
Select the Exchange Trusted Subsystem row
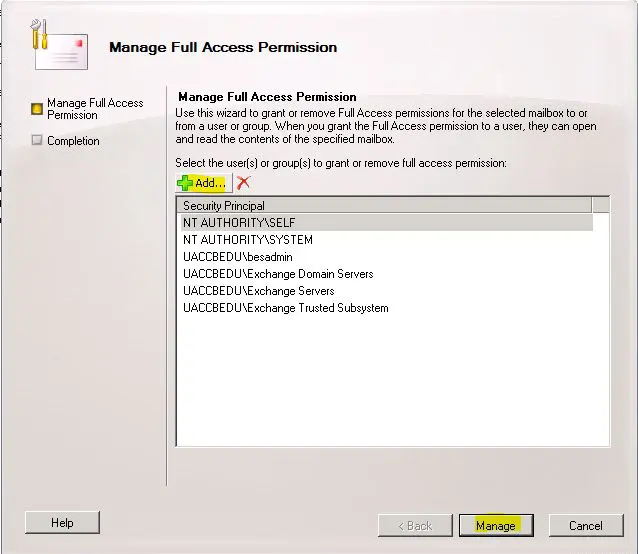coord(285,308)
